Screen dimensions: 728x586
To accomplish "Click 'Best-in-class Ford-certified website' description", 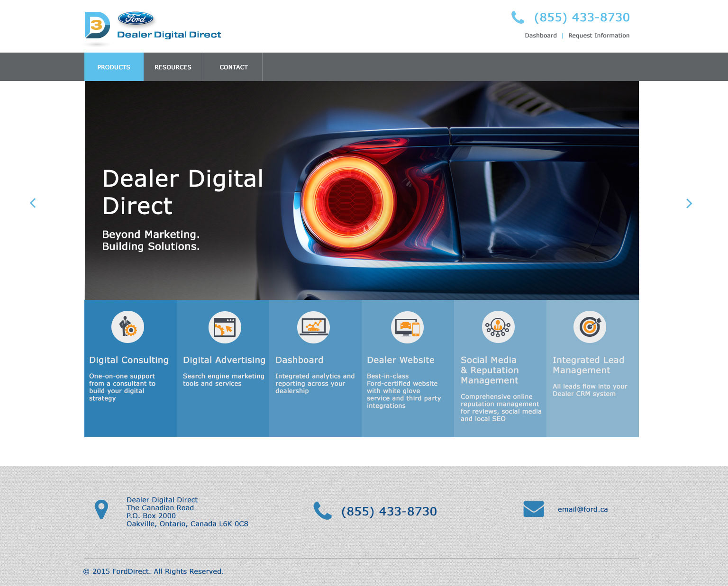I will pos(404,391).
